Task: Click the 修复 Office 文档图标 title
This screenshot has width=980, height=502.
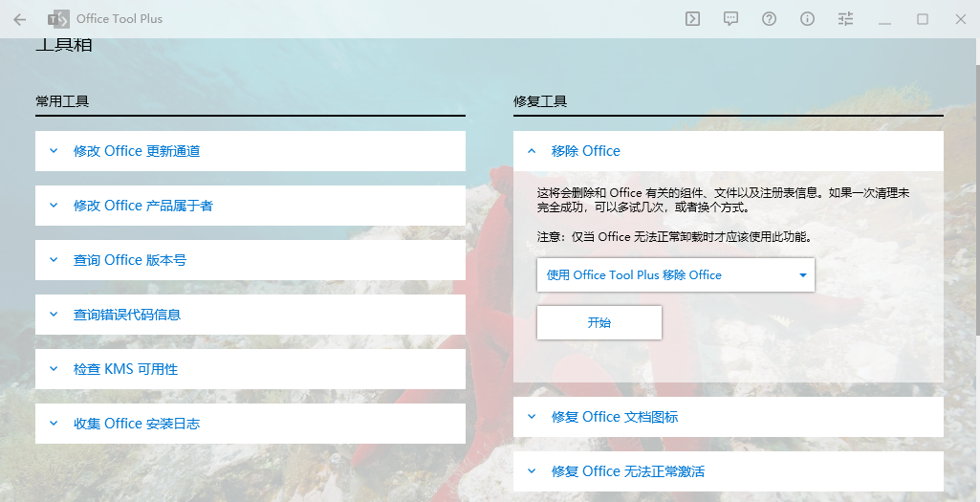Action: tap(615, 417)
